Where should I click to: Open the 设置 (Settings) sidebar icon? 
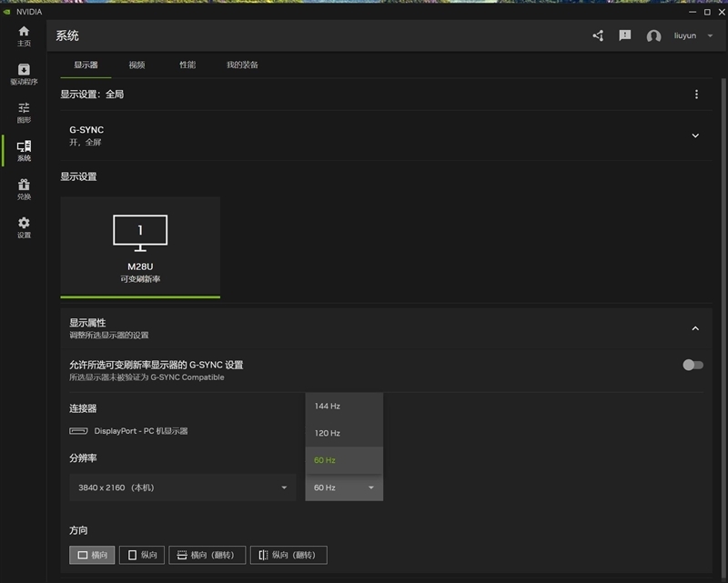click(24, 226)
